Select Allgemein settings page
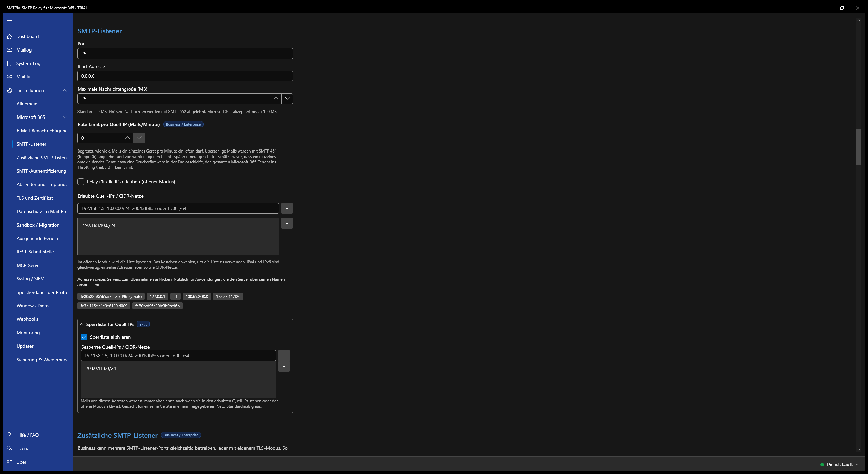The height and width of the screenshot is (474, 868). [27, 104]
